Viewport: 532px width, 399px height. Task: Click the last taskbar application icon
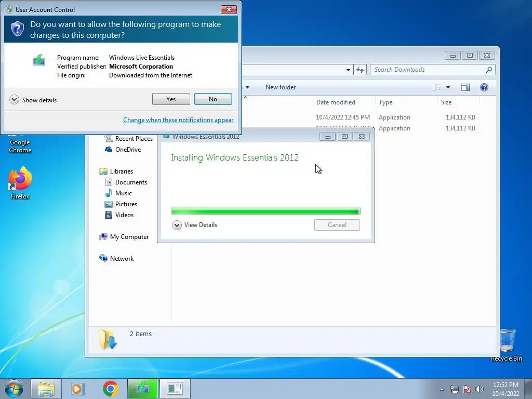[175, 389]
